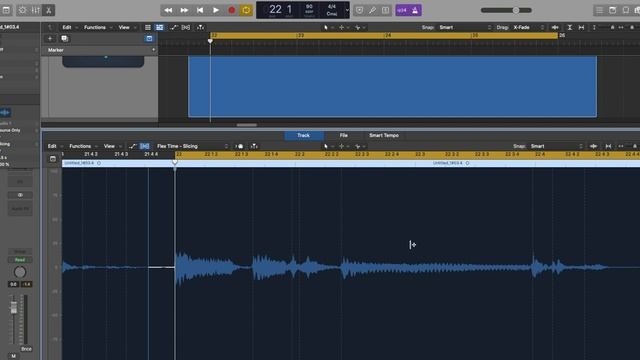The image size is (640, 360).
Task: Show automation in the Tracks area
Action: (174, 27)
